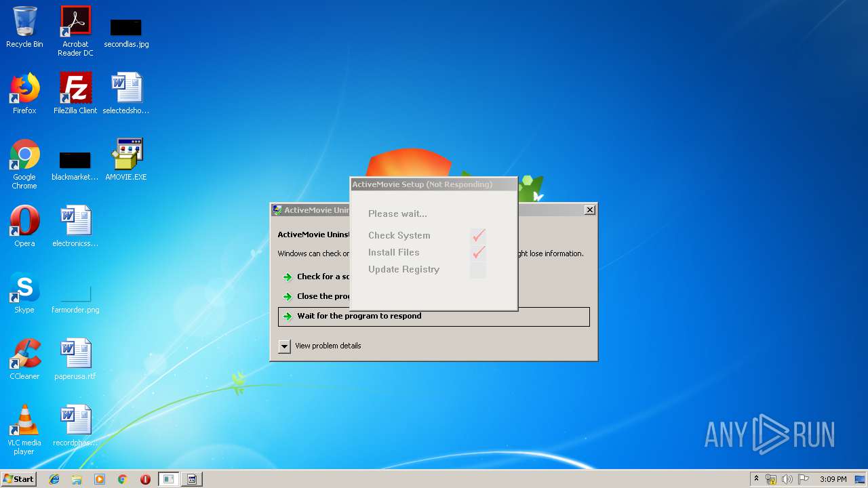This screenshot has width=868, height=488.
Task: Click Chrome icon in the taskbar
Action: click(x=123, y=479)
